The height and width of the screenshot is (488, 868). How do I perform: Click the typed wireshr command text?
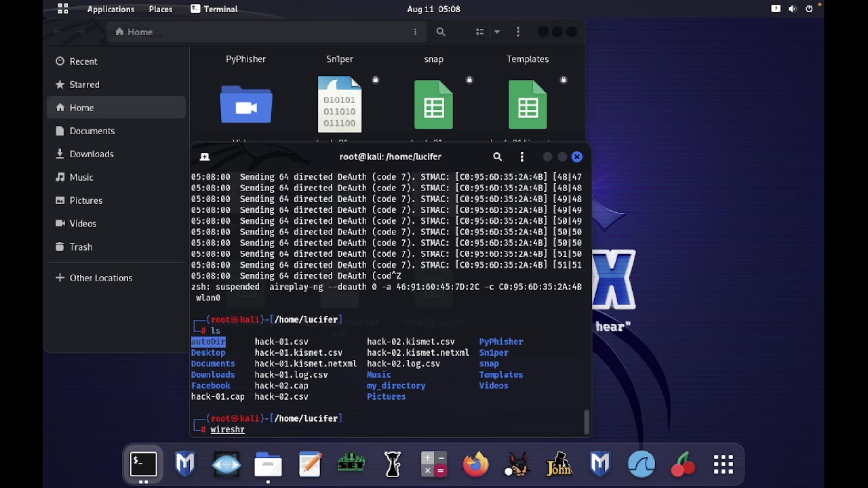[x=228, y=430]
